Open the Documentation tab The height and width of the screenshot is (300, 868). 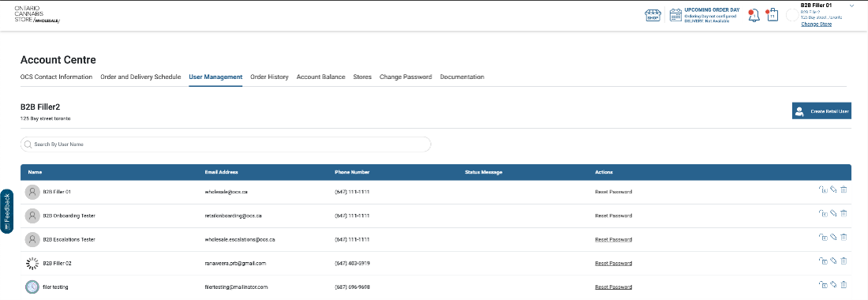pyautogui.click(x=462, y=77)
